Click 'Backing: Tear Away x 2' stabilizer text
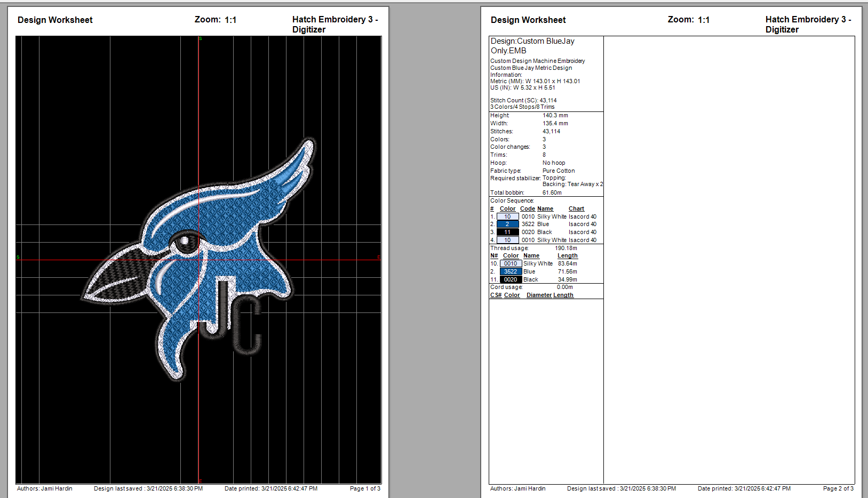 click(x=573, y=184)
